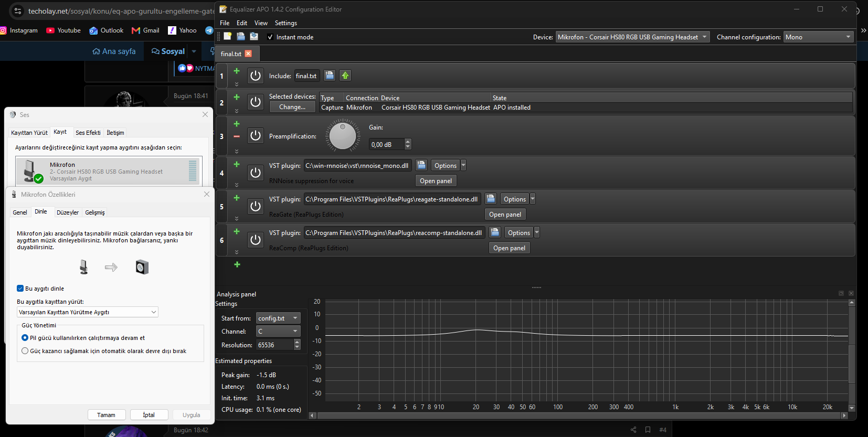Viewport: 868px width, 437px height.
Task: Switch to Düzeyler tab in Mikrofon Özellikleri
Action: click(68, 212)
